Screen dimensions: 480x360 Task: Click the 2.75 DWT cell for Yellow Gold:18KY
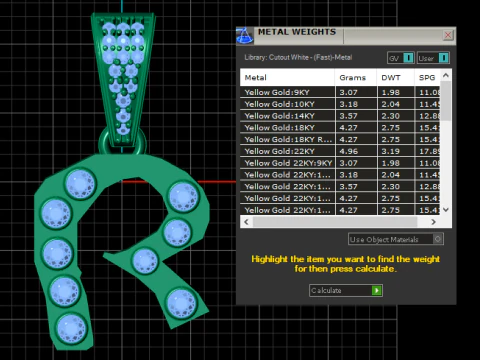click(396, 128)
